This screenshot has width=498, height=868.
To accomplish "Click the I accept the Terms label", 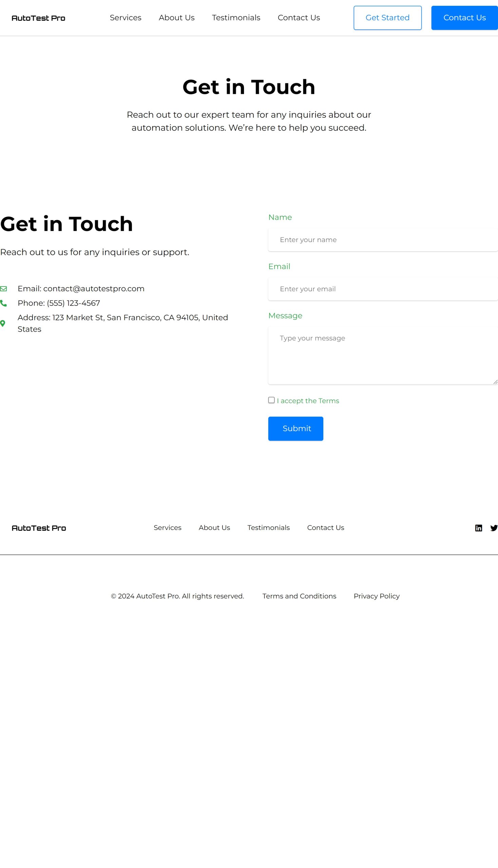I will [x=308, y=401].
